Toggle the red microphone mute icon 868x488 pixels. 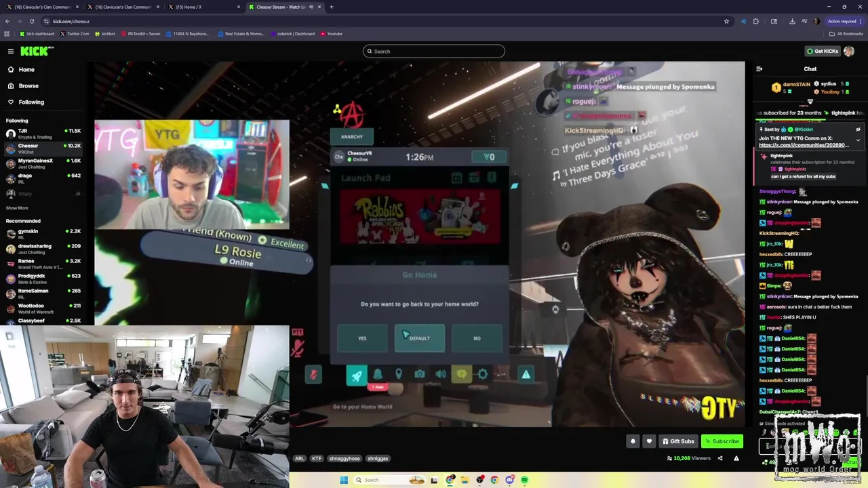313,374
